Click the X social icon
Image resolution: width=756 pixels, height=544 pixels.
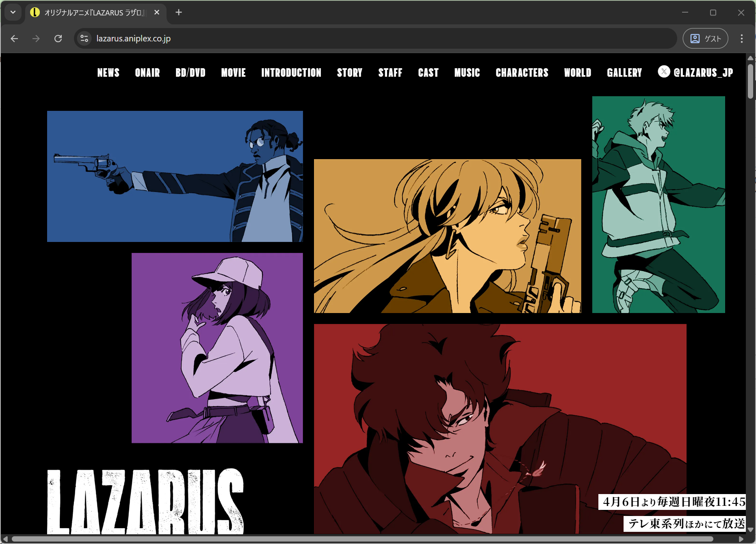pyautogui.click(x=664, y=72)
